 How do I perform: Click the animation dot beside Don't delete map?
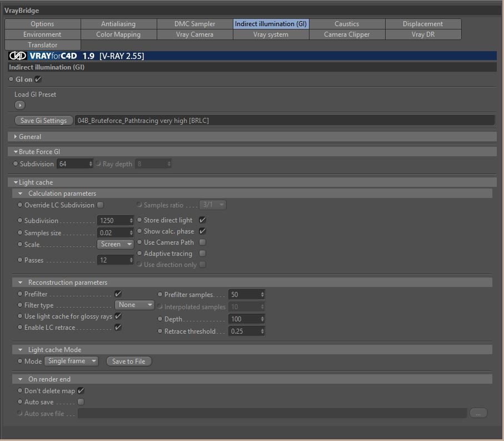point(20,390)
